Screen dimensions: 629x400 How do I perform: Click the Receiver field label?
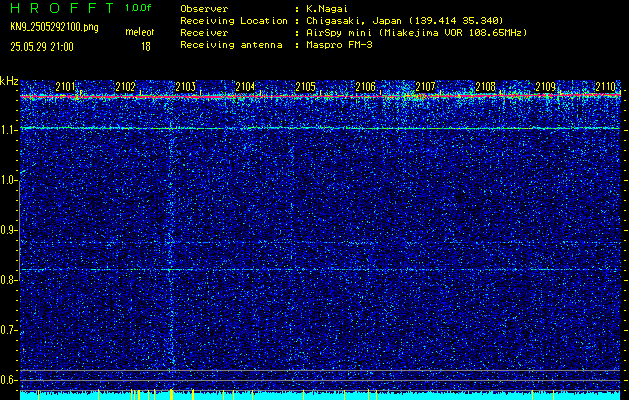(204, 32)
